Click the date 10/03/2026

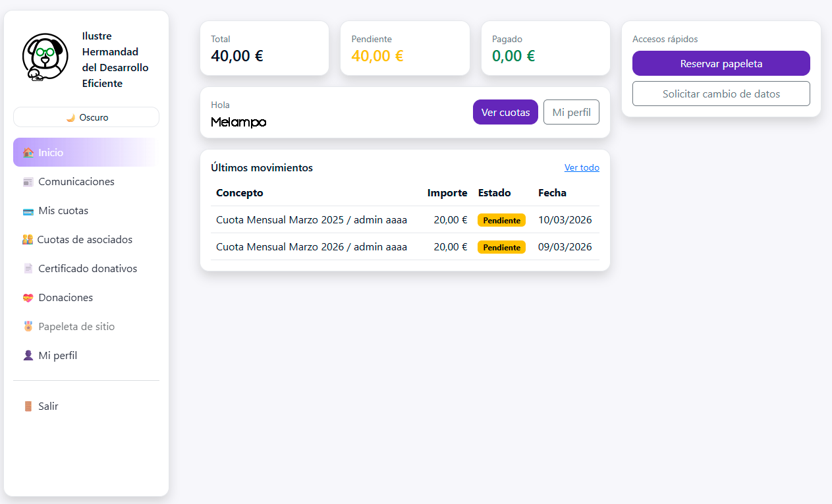point(565,219)
